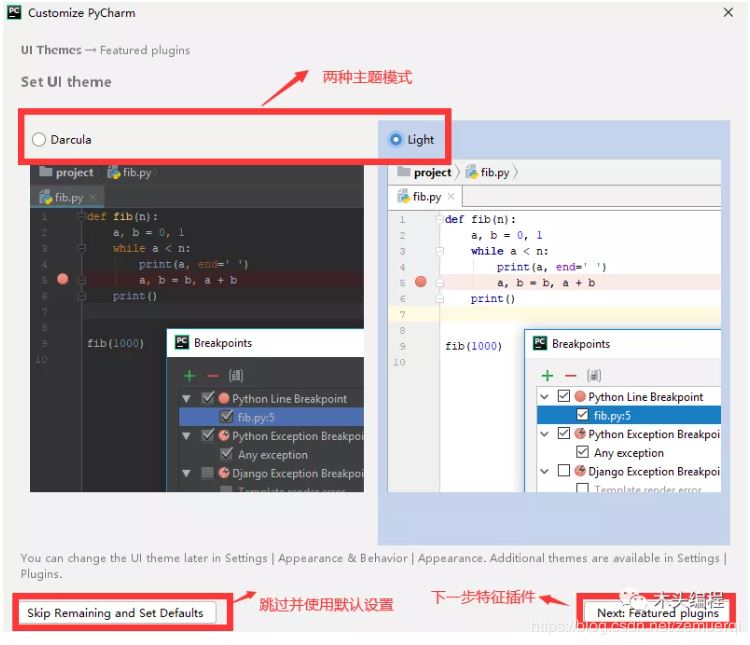Toggle Django Exception Breakpoint checkbox in Darcula preview
This screenshot has height=645, width=750.
pos(208,473)
